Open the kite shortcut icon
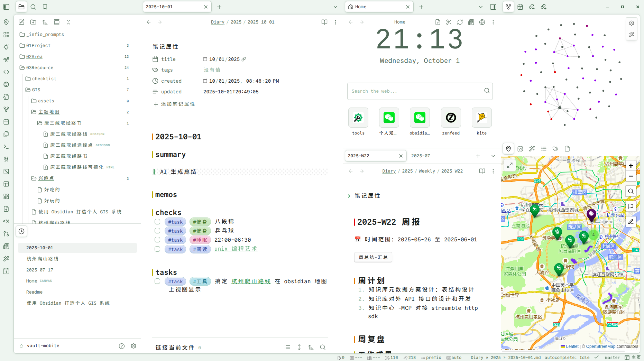Viewport: 644px width, 361px height. click(x=481, y=118)
